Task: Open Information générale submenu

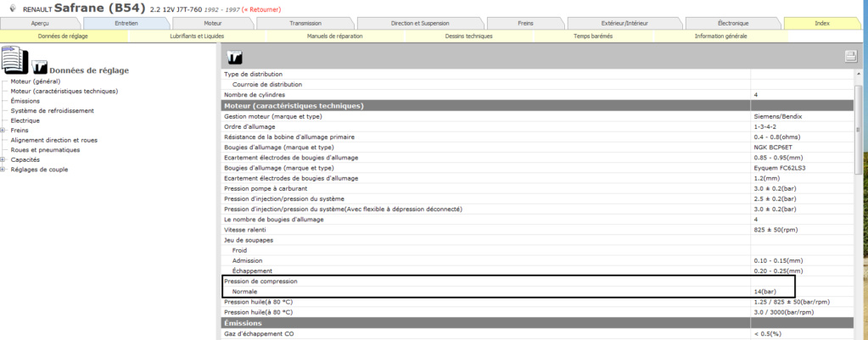Action: click(x=720, y=36)
